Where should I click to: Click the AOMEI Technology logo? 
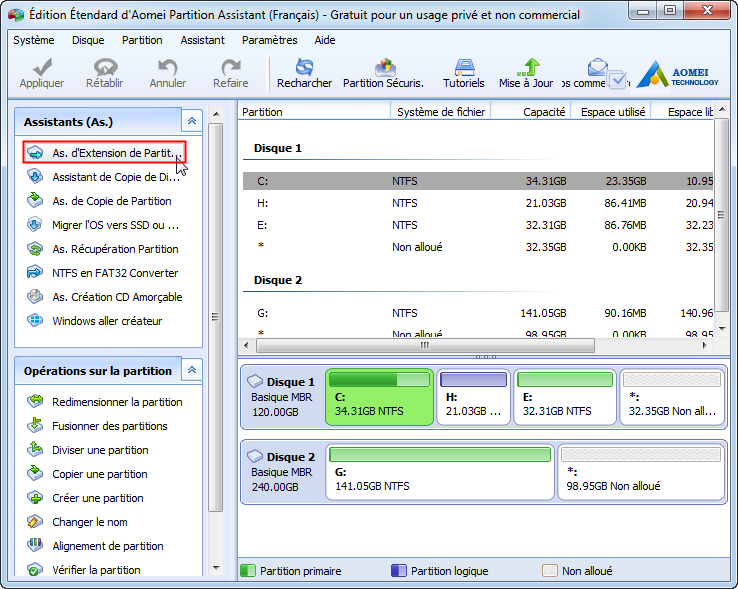[678, 74]
